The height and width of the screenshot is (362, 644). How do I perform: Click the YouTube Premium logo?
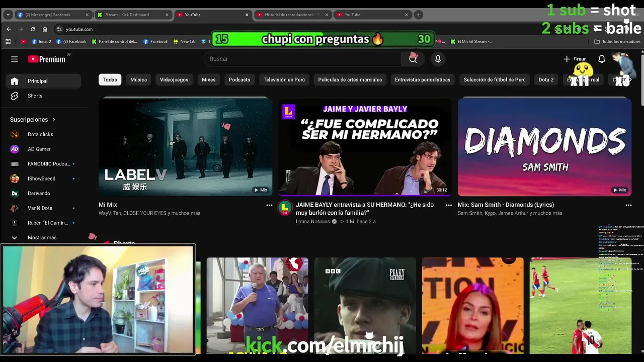(x=46, y=59)
